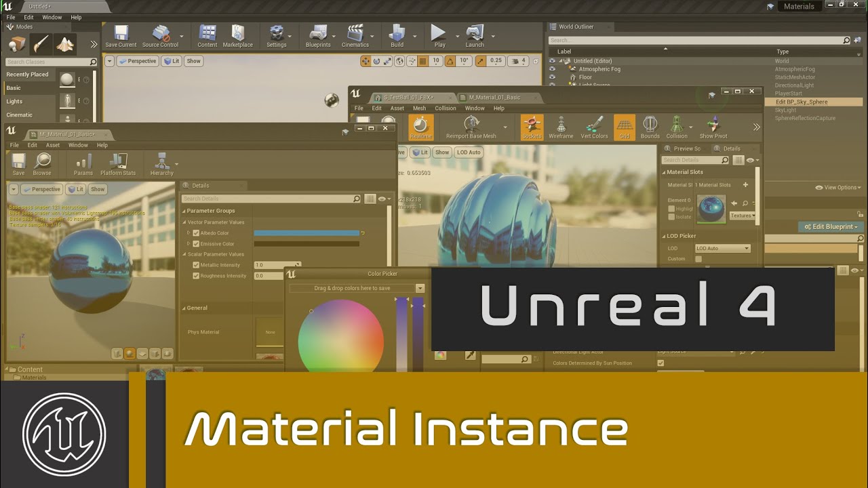This screenshot has width=868, height=488.
Task: Toggle visibility of Atmospheric Fog actor
Action: pos(552,69)
